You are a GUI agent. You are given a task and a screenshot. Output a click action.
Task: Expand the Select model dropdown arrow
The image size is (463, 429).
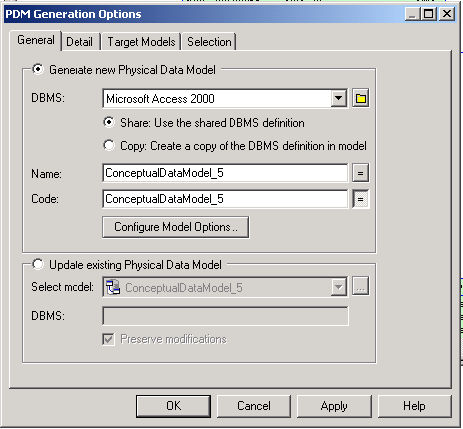(x=338, y=287)
